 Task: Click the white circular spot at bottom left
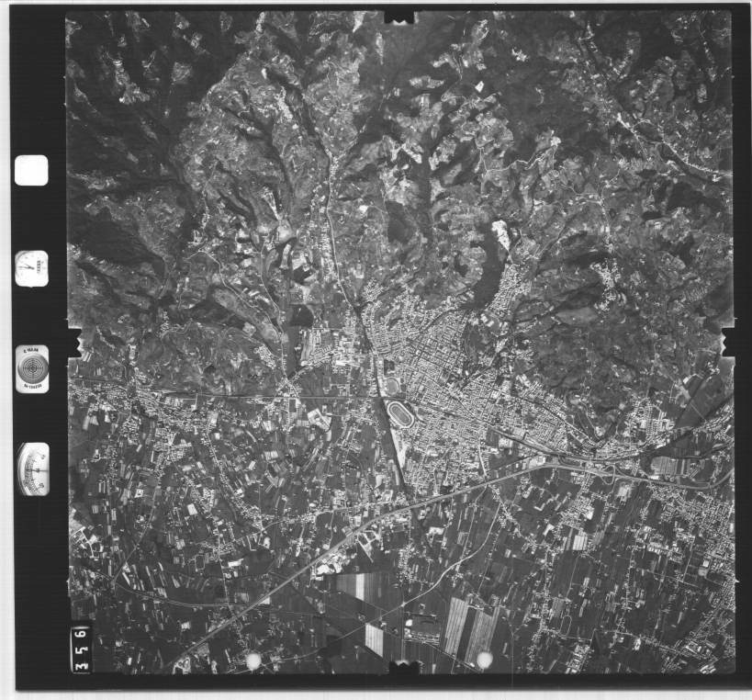tap(253, 660)
